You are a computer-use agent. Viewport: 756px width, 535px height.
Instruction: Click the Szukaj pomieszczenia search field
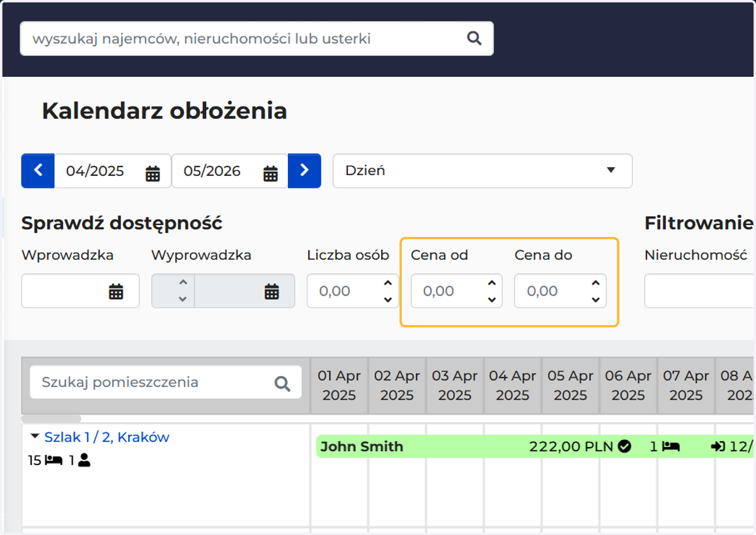[165, 383]
